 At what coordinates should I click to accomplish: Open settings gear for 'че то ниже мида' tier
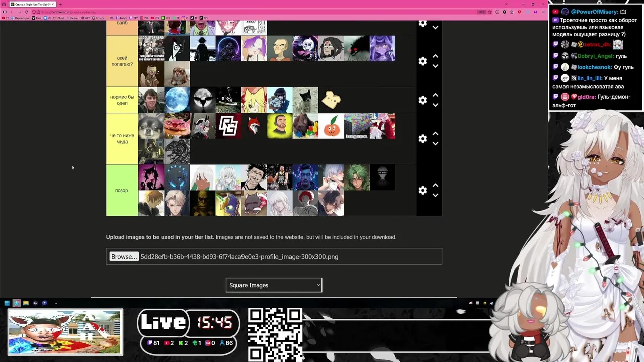tap(422, 138)
